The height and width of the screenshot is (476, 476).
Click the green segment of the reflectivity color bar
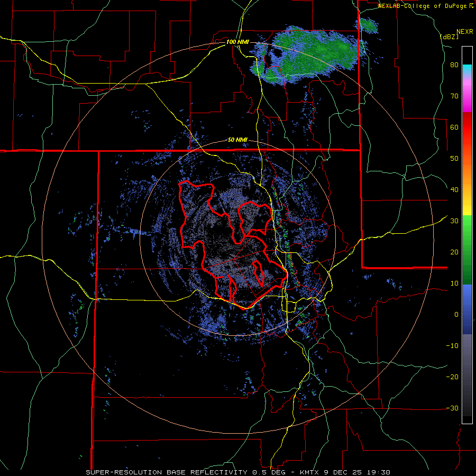click(467, 250)
